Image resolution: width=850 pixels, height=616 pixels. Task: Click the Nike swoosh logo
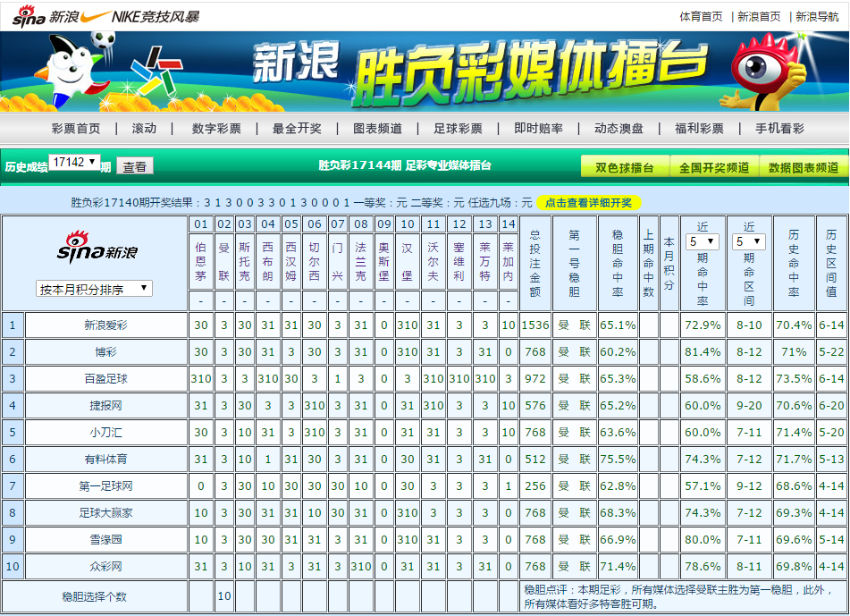[x=95, y=17]
